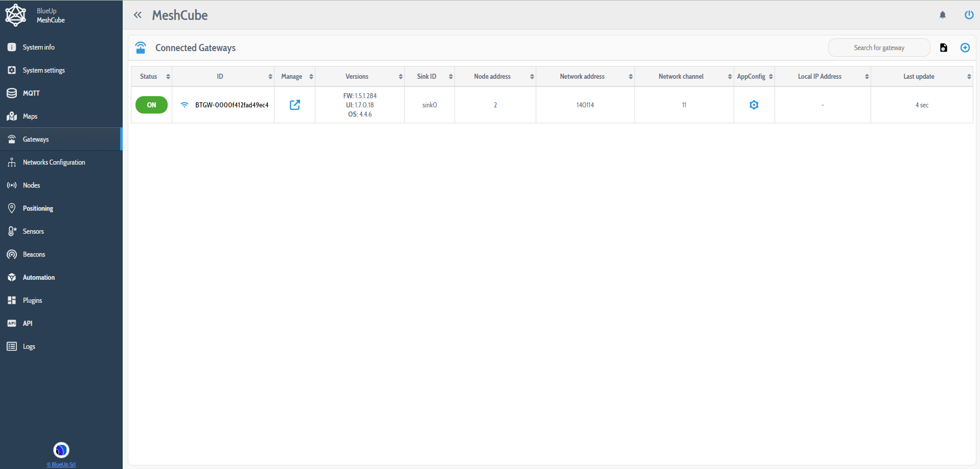The image size is (980, 469).
Task: Click the BlueUp MeshCube logo
Action: [x=16, y=15]
